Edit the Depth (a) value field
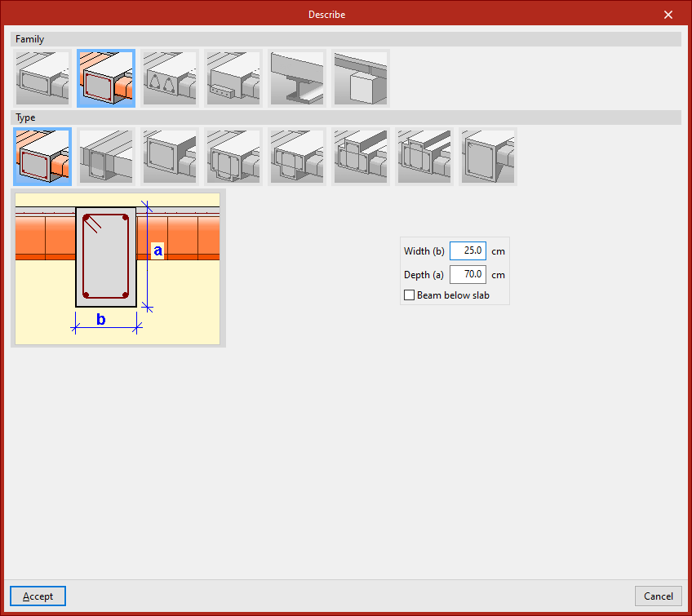Screen dimensions: 692x616 point(468,274)
